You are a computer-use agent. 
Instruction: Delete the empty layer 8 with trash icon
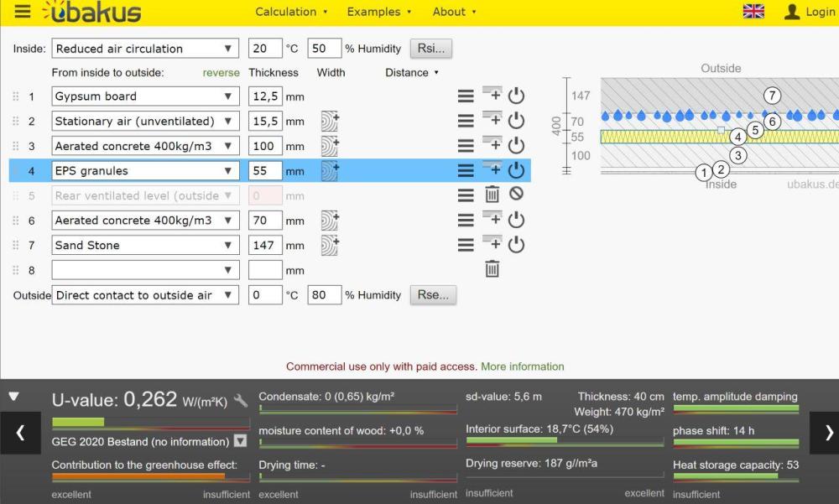492,268
